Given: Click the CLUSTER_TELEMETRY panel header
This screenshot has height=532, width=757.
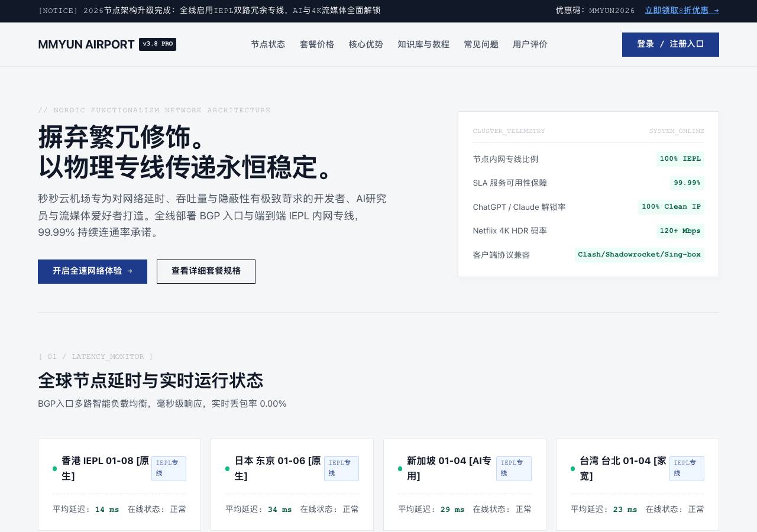Looking at the screenshot, I should [509, 131].
